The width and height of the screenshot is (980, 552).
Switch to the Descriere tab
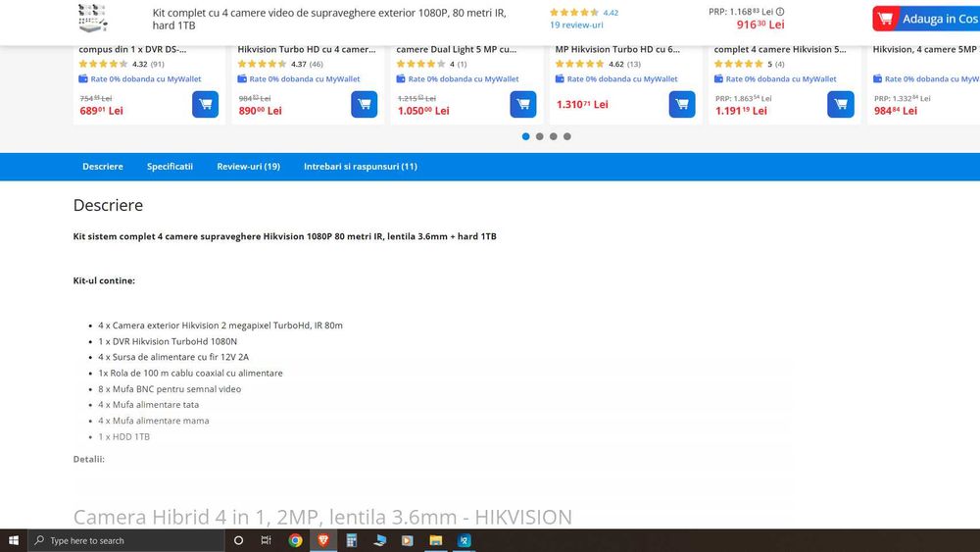click(x=103, y=167)
